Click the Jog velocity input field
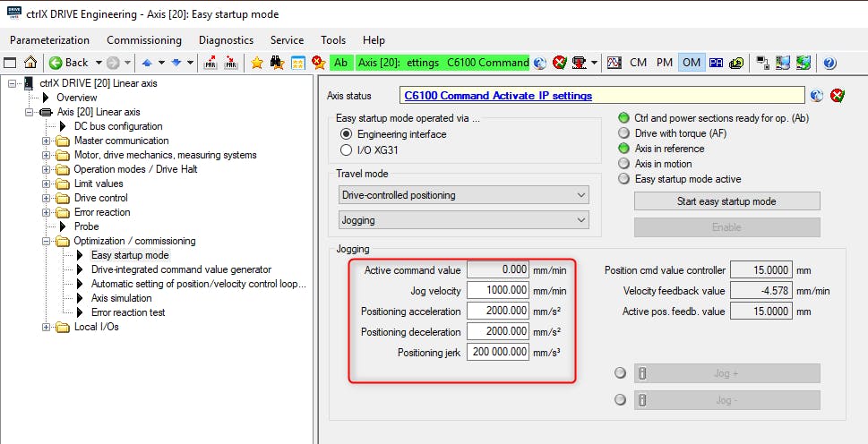The width and height of the screenshot is (868, 444). (x=498, y=290)
